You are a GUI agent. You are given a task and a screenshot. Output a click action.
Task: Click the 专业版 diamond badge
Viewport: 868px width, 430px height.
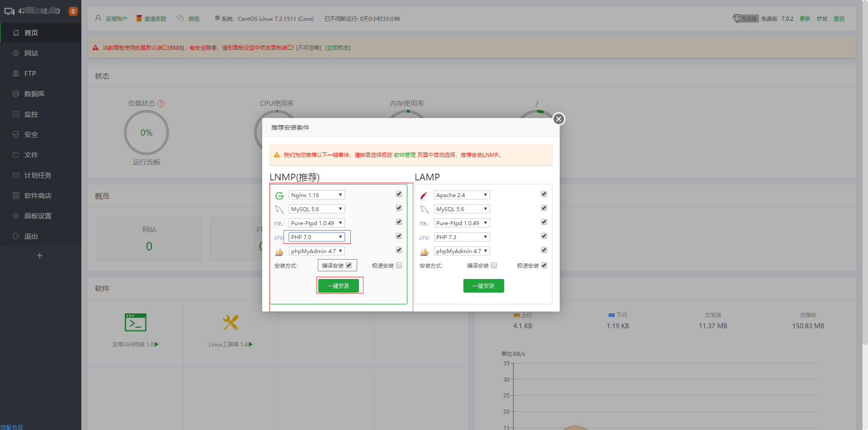coord(745,19)
